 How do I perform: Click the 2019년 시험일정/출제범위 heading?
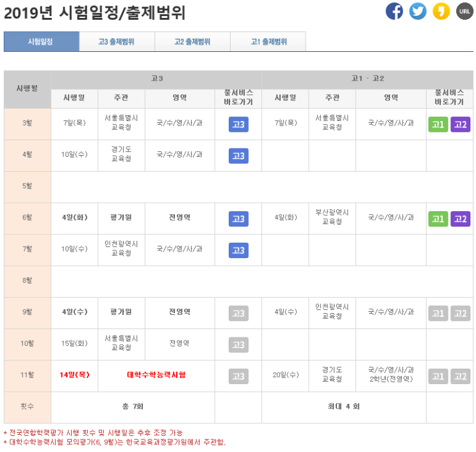(94, 13)
